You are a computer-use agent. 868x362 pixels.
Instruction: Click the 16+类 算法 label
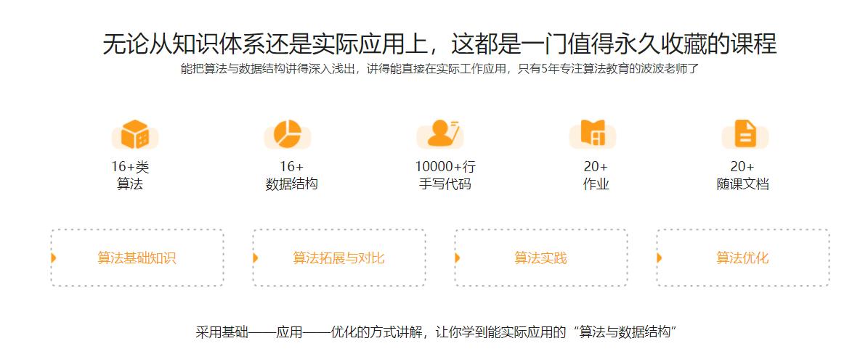tap(130, 176)
